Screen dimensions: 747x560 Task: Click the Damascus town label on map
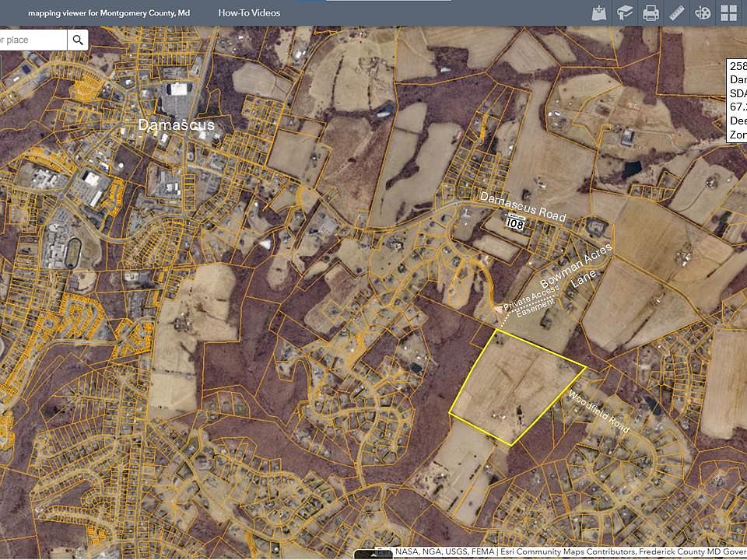[176, 124]
